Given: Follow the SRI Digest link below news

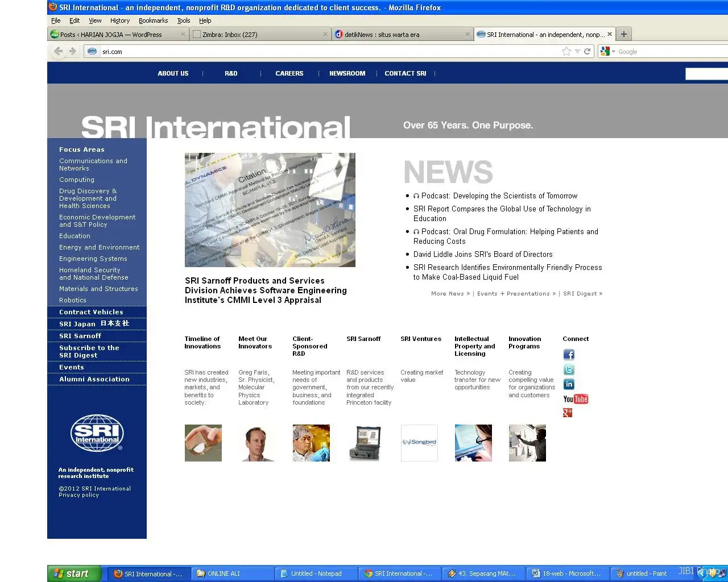Looking at the screenshot, I should [x=582, y=294].
